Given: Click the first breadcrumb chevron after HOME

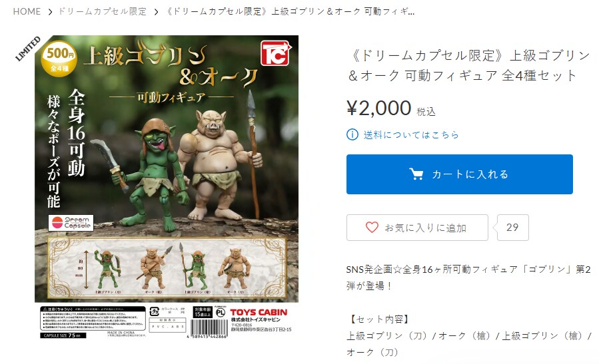Looking at the screenshot, I should tap(50, 12).
